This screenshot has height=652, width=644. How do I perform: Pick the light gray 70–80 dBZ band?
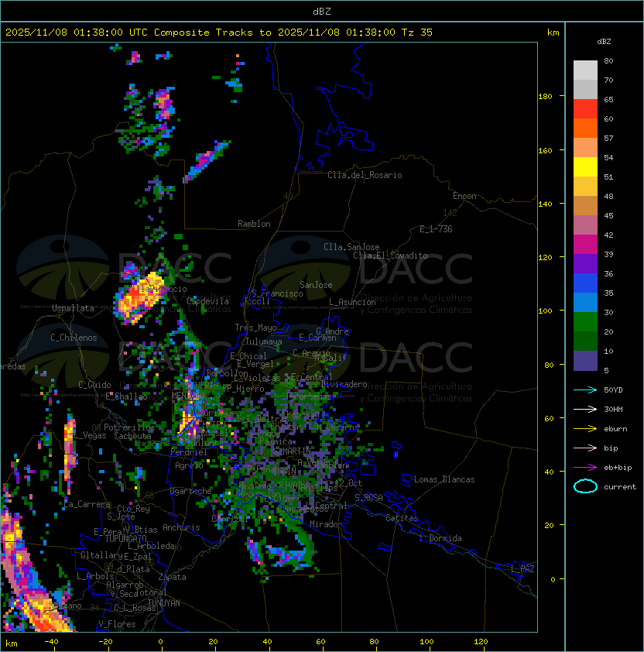click(x=585, y=70)
